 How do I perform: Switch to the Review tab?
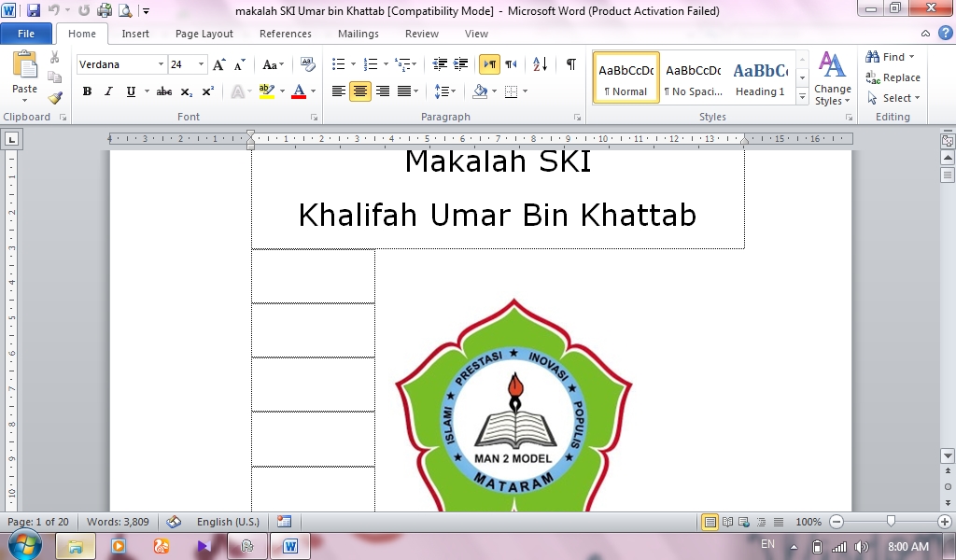pos(422,34)
